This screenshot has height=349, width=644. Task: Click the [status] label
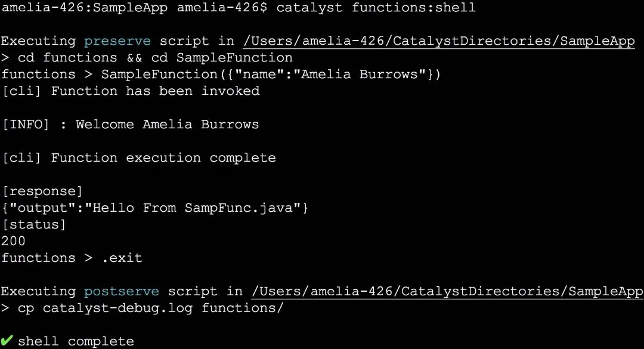(x=34, y=224)
